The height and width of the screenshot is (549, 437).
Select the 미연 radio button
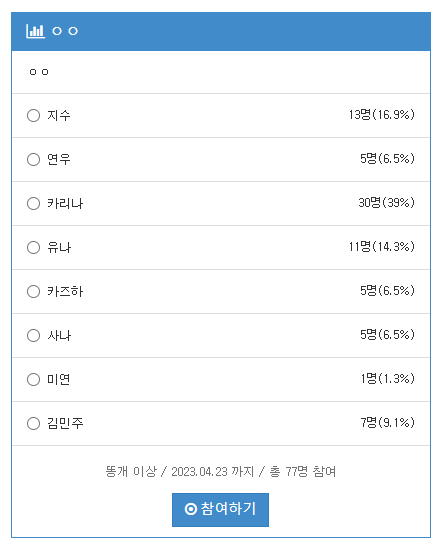pos(34,380)
